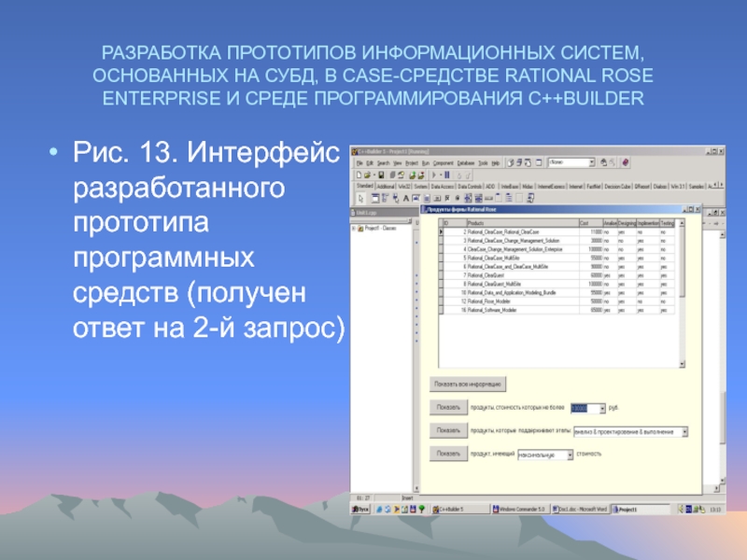Click 'Показать' beside 'продукт, имеющий'
Screen dimensions: 747x560
point(448,454)
